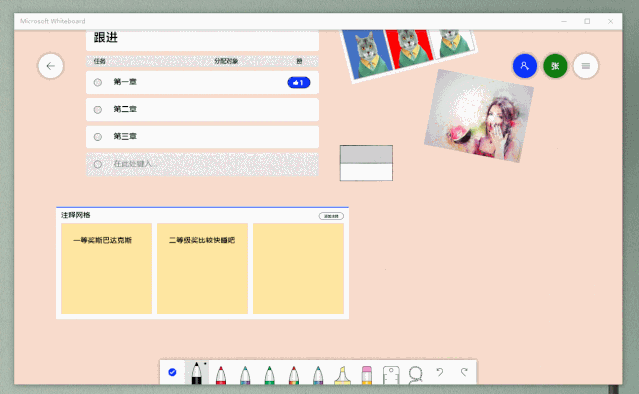
Task: Click the add note button in 注释网格
Action: (x=331, y=216)
